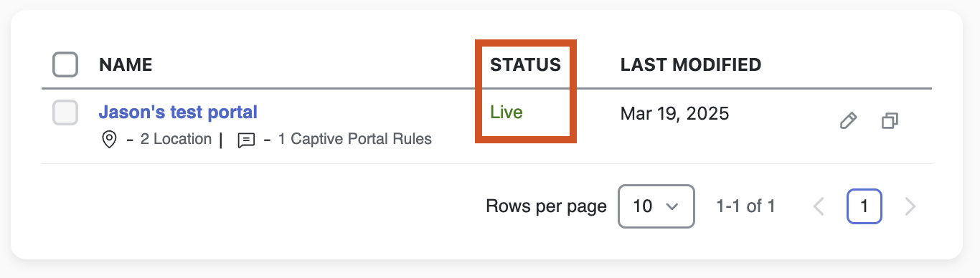Sort by LAST MODIFIED column header
Screen dimensions: 980x278
coord(690,65)
